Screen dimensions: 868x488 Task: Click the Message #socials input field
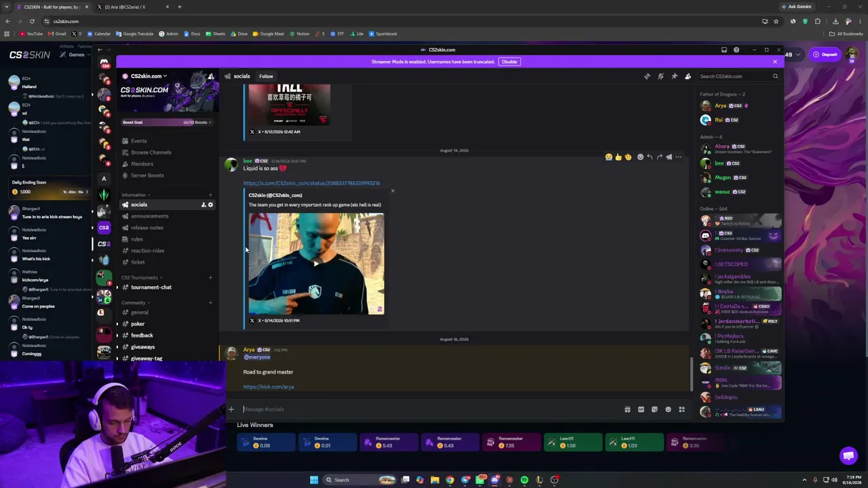click(x=431, y=409)
